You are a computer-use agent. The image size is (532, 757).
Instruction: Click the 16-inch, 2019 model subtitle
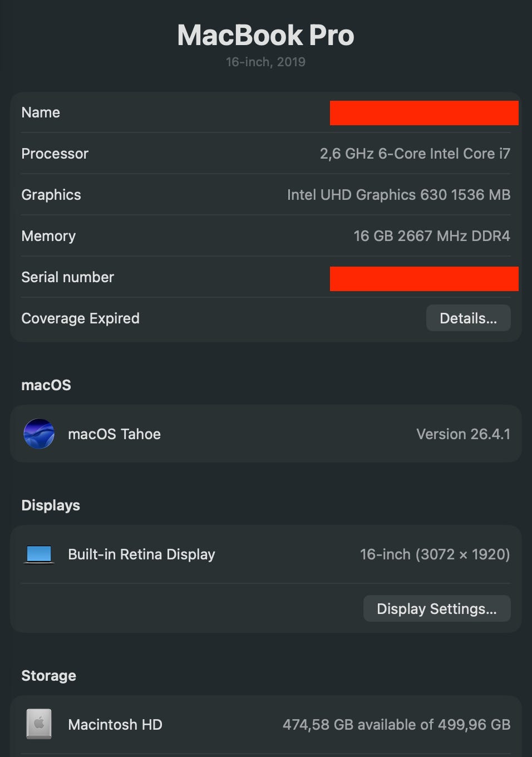(x=265, y=62)
